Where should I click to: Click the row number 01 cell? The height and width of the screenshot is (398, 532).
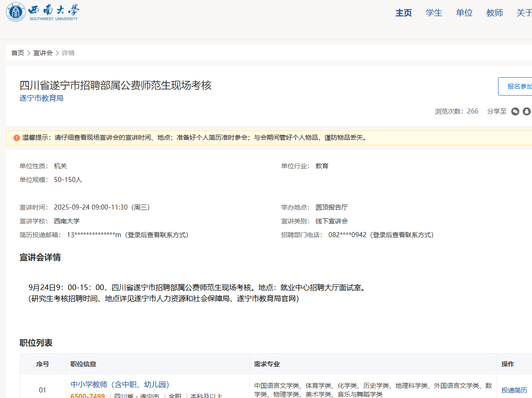[42, 390]
